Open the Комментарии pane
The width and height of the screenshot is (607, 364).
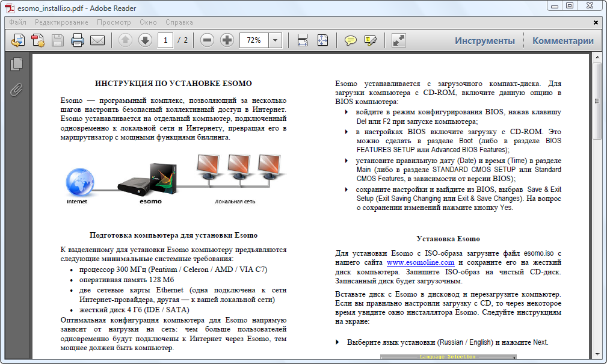(563, 41)
